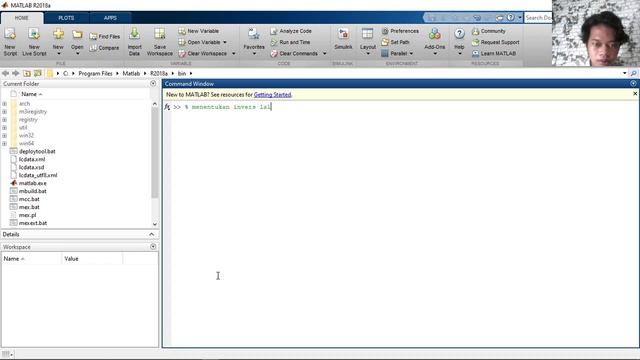The image size is (640, 360).
Task: Open the Parallel dropdown
Action: point(411,53)
